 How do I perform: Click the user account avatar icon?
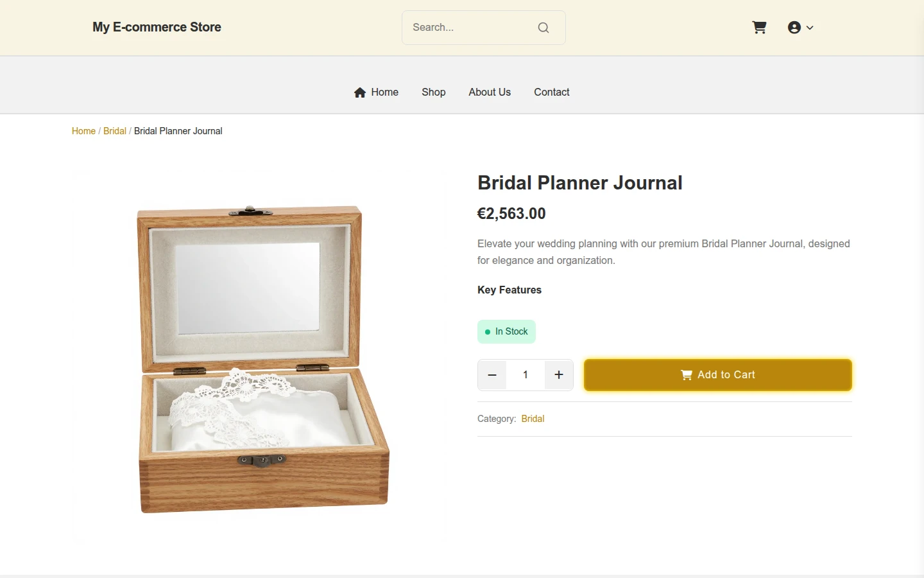pos(794,28)
